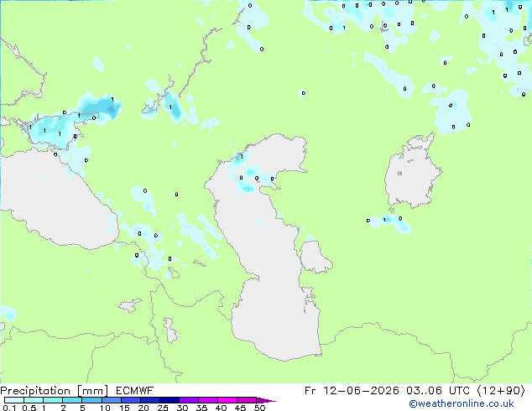Click the 0.1–0.5 mm legend swatch
532x411 pixels.
tap(14, 400)
